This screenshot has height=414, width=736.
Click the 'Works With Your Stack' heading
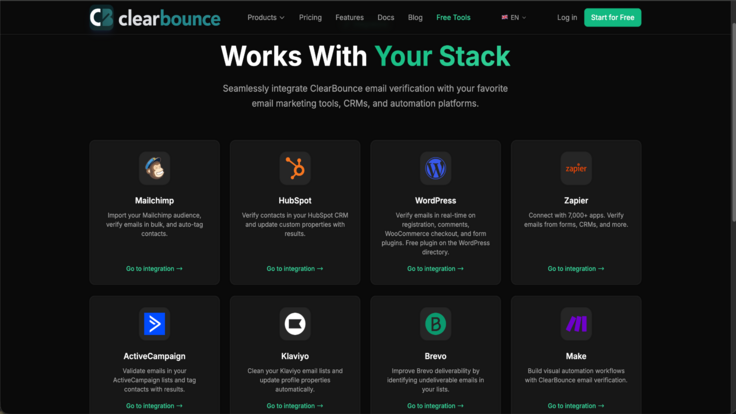click(365, 56)
